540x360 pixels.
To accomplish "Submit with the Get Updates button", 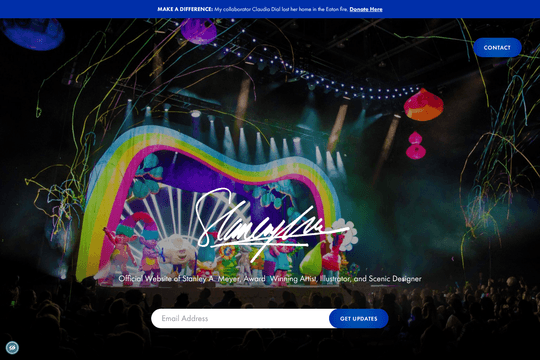I will tap(359, 319).
